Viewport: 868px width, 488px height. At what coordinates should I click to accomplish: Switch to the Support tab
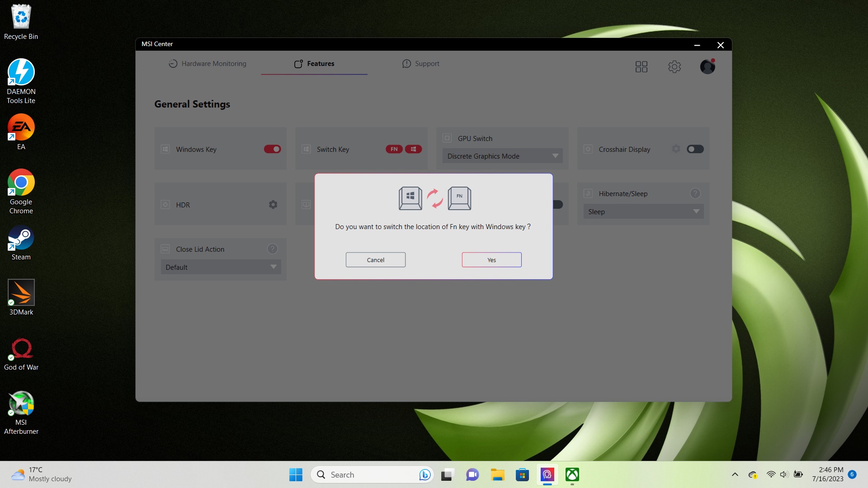421,64
